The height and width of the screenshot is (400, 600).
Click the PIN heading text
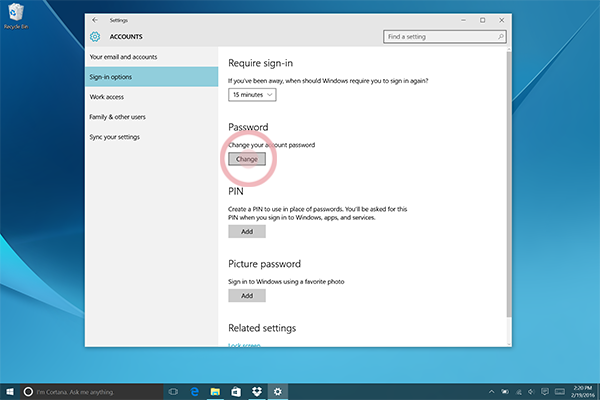point(236,191)
